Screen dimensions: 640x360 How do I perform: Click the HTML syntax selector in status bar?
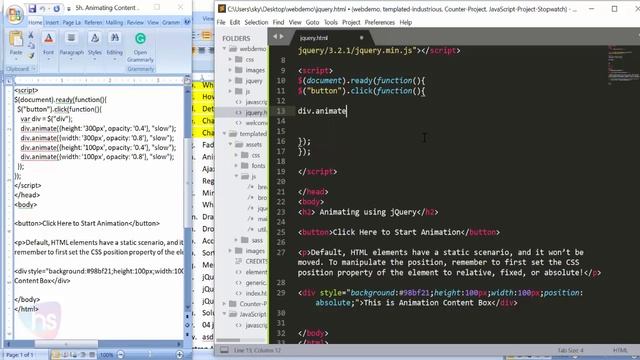620,351
